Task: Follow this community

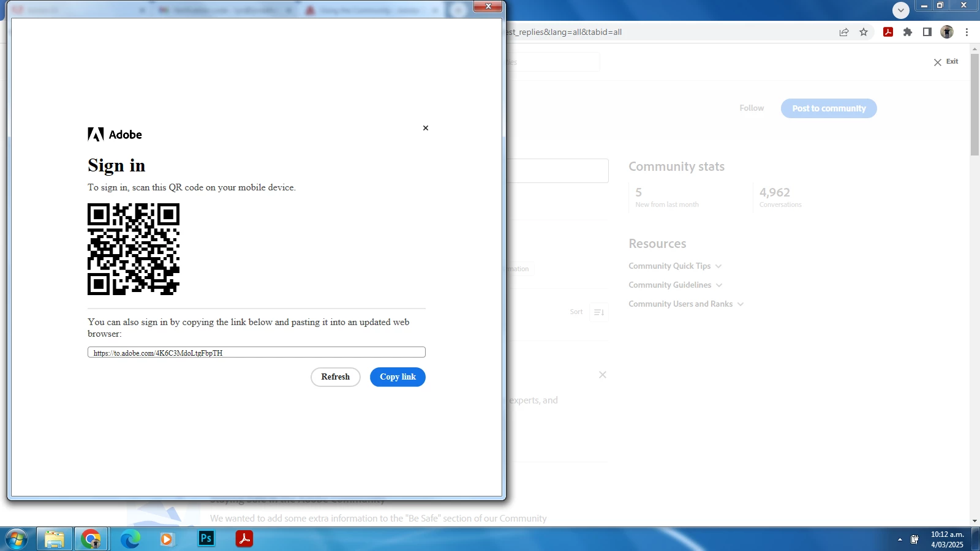Action: tap(752, 108)
